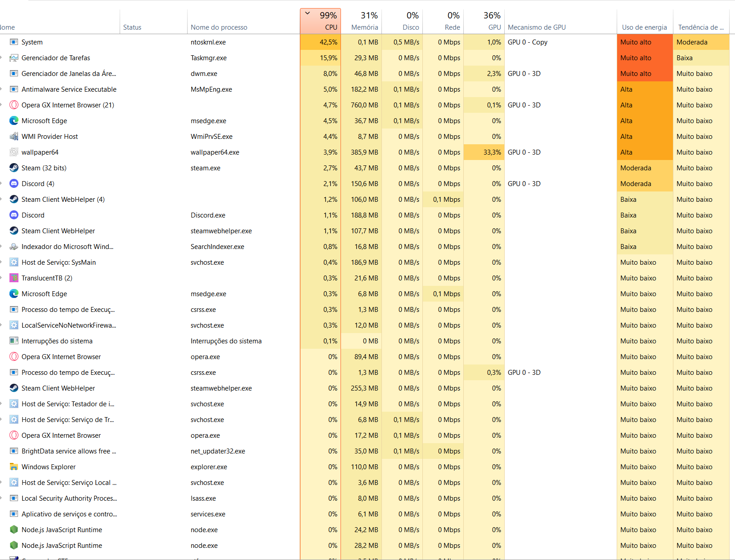Image resolution: width=735 pixels, height=560 pixels.
Task: Sort by the Disco column header
Action: pyautogui.click(x=402, y=21)
